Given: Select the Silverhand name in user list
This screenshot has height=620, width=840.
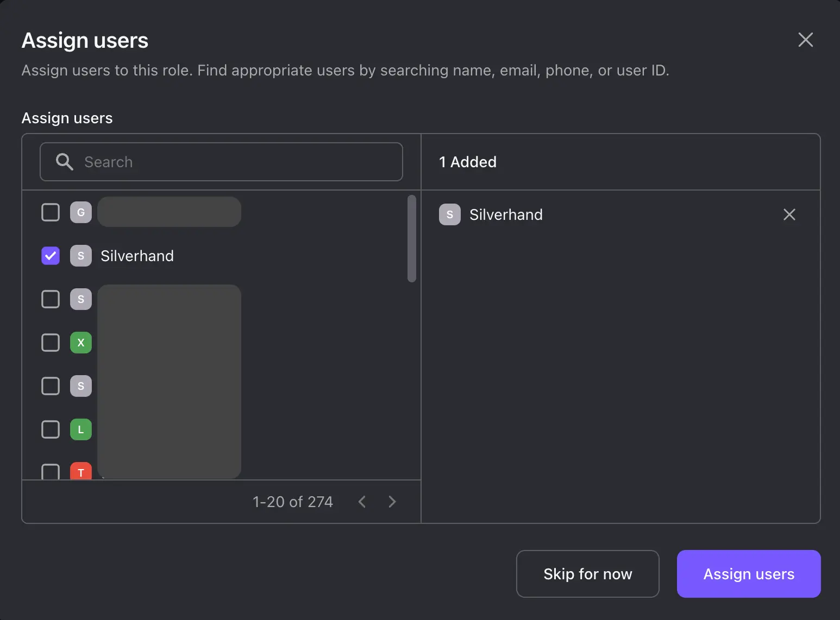Looking at the screenshot, I should (137, 256).
